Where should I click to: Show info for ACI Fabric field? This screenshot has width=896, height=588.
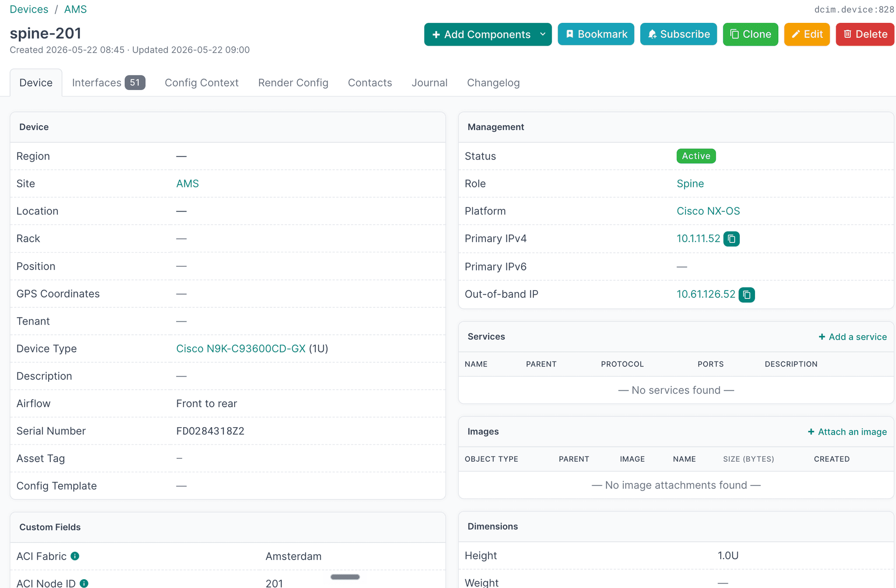(75, 556)
